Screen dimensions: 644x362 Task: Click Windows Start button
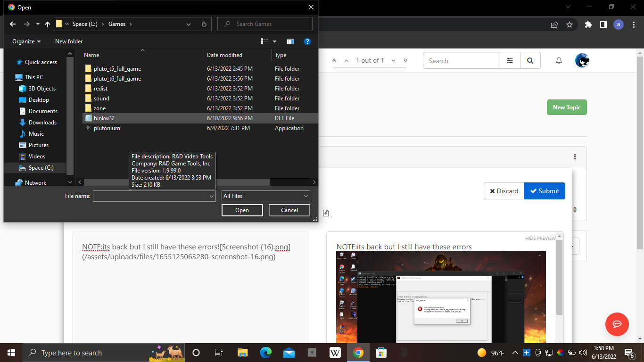tap(11, 353)
